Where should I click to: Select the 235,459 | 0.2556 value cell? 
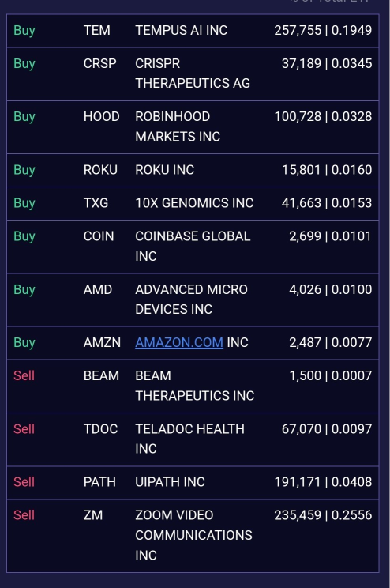(323, 515)
